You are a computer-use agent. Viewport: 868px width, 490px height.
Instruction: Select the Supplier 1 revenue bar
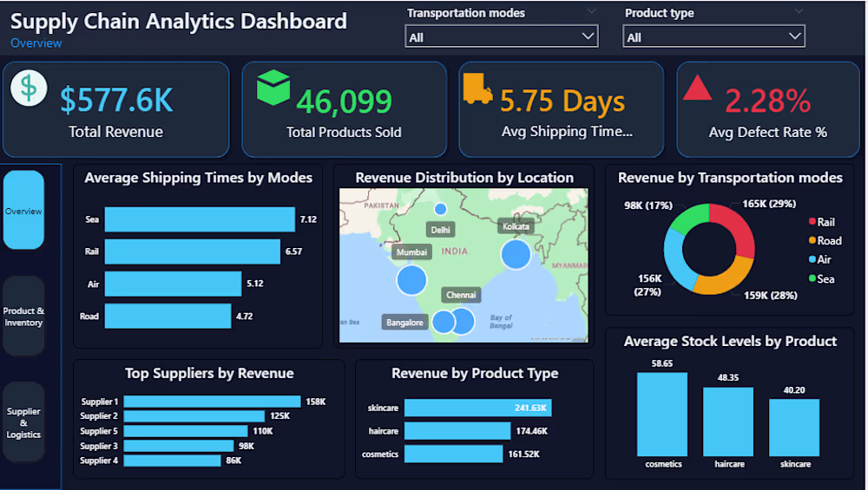[x=212, y=402]
